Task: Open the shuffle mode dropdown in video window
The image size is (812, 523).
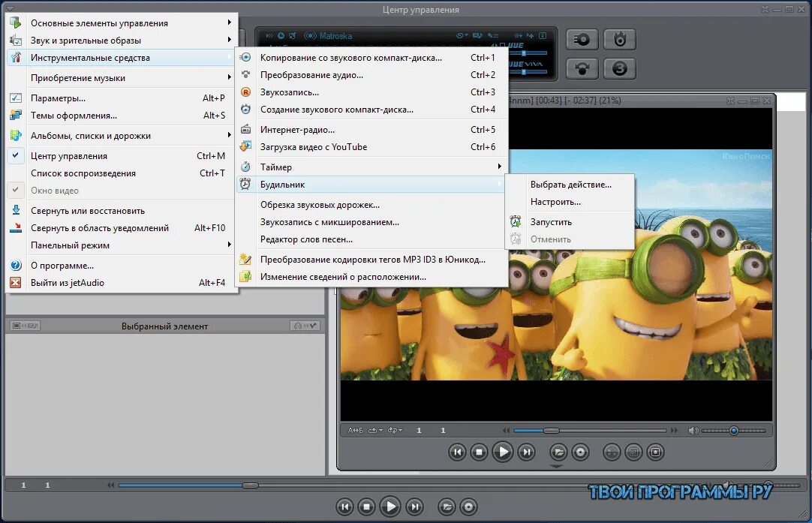Action: (x=395, y=430)
